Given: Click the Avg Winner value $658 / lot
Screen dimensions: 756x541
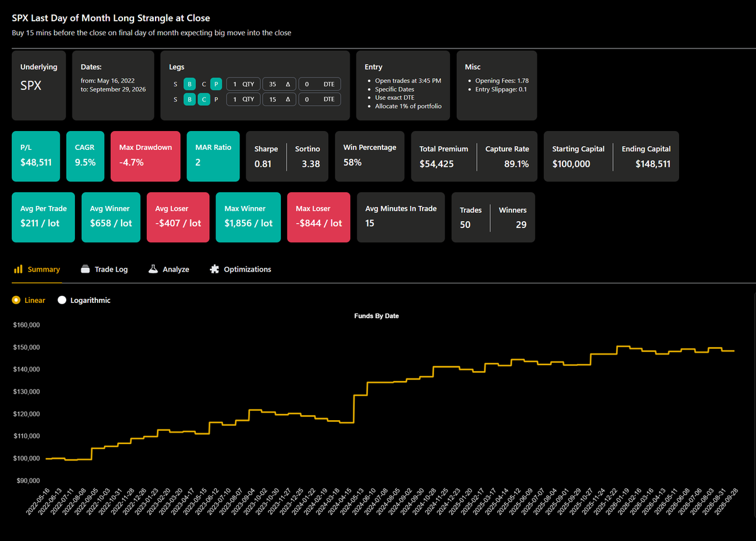Looking at the screenshot, I should [x=112, y=223].
